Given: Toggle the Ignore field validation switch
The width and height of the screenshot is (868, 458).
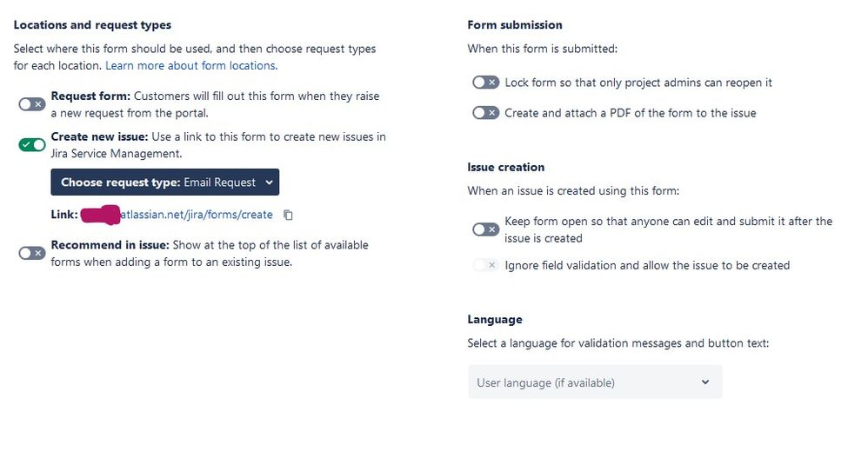Looking at the screenshot, I should 485,265.
